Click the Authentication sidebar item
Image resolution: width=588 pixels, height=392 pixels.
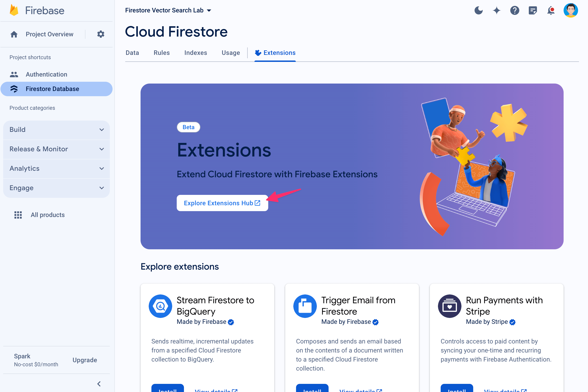pos(47,74)
